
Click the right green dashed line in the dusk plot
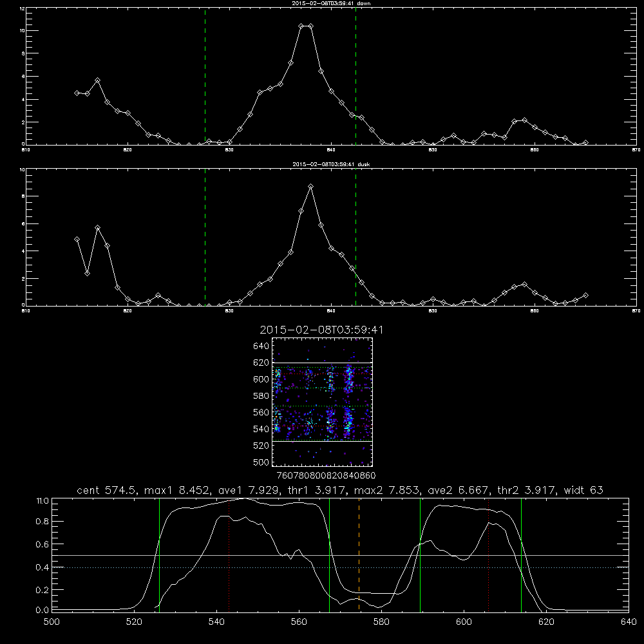[x=355, y=238]
